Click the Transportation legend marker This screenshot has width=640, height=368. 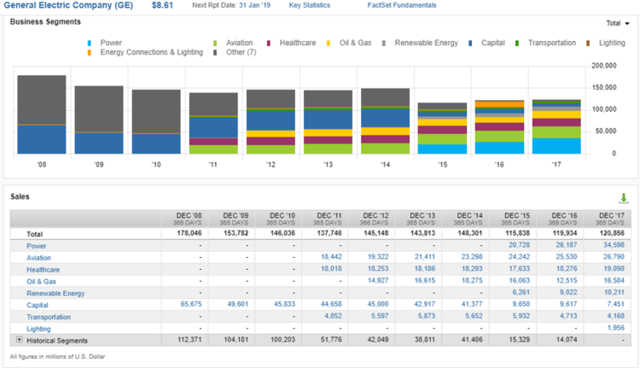[517, 43]
